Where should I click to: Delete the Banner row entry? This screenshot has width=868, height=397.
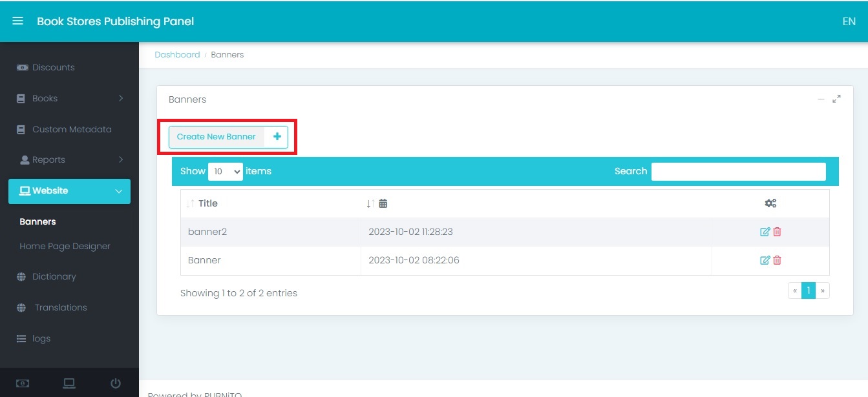[777, 260]
